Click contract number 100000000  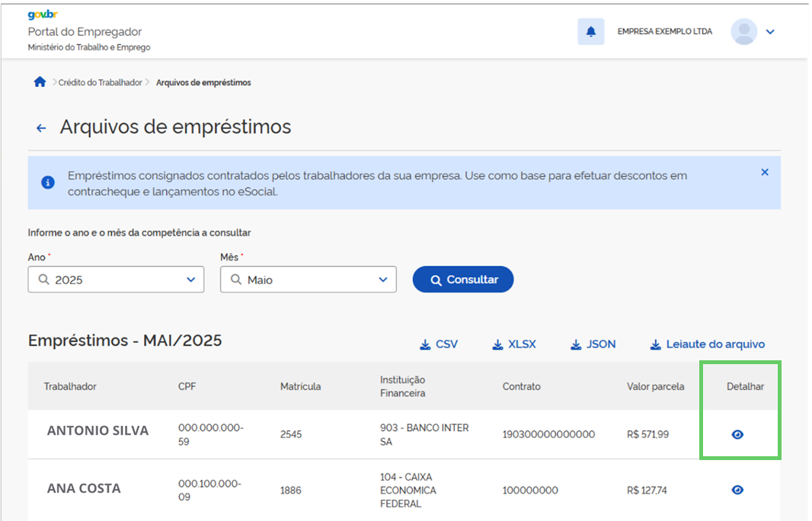[x=530, y=490]
